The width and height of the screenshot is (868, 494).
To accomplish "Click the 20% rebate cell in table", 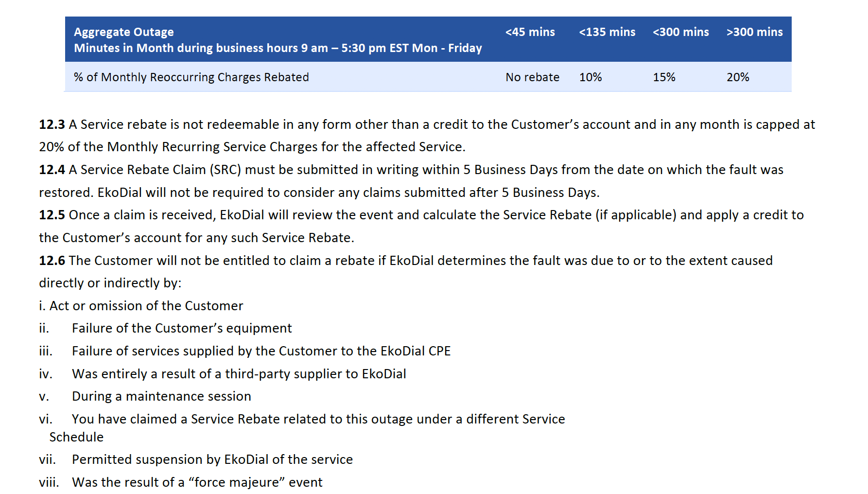I will tap(738, 77).
